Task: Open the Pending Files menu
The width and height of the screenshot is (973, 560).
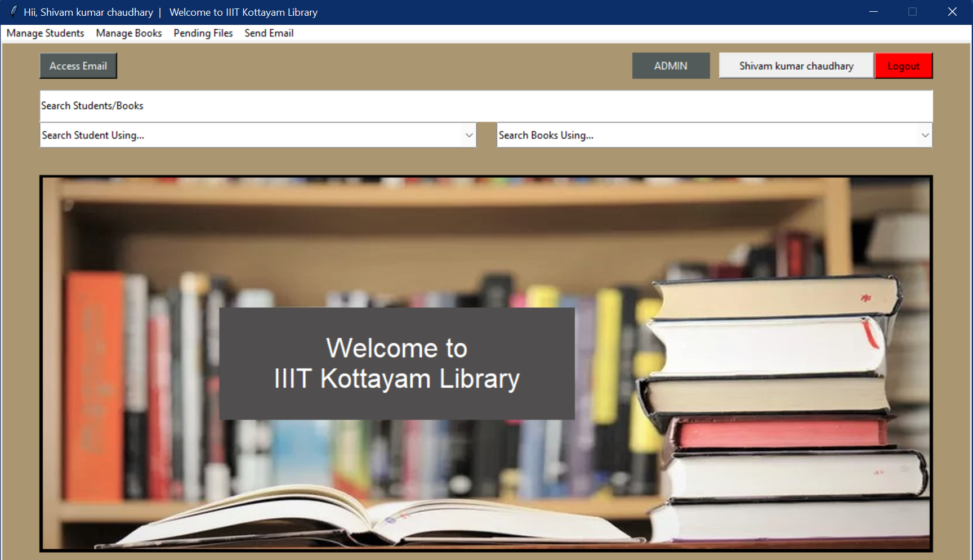Action: (203, 33)
